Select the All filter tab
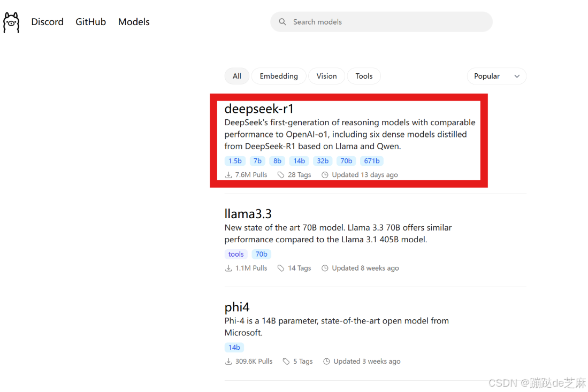The image size is (588, 392). coord(236,76)
